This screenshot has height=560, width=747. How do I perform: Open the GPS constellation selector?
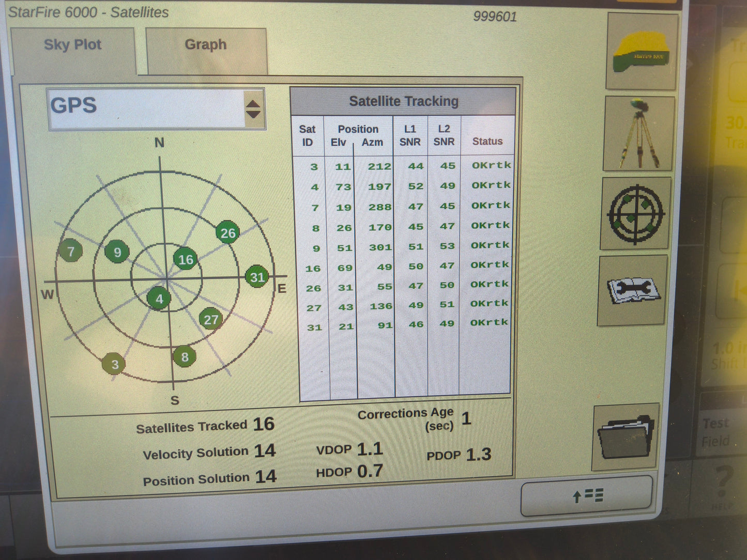(x=145, y=106)
